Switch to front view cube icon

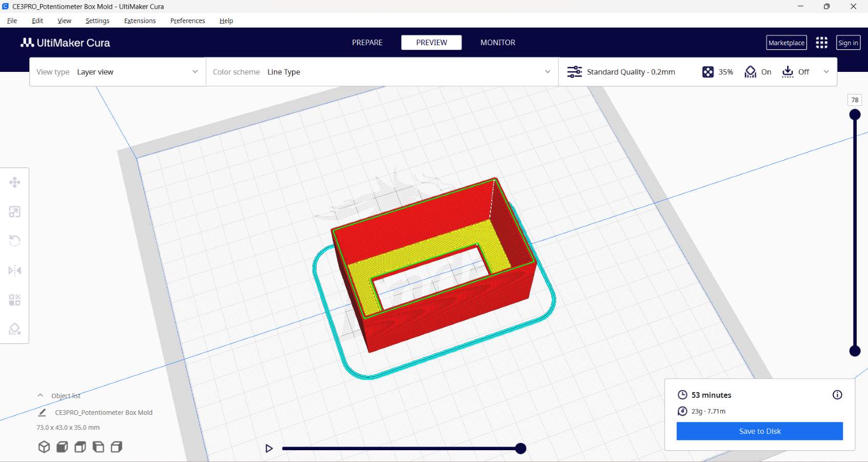[x=62, y=447]
